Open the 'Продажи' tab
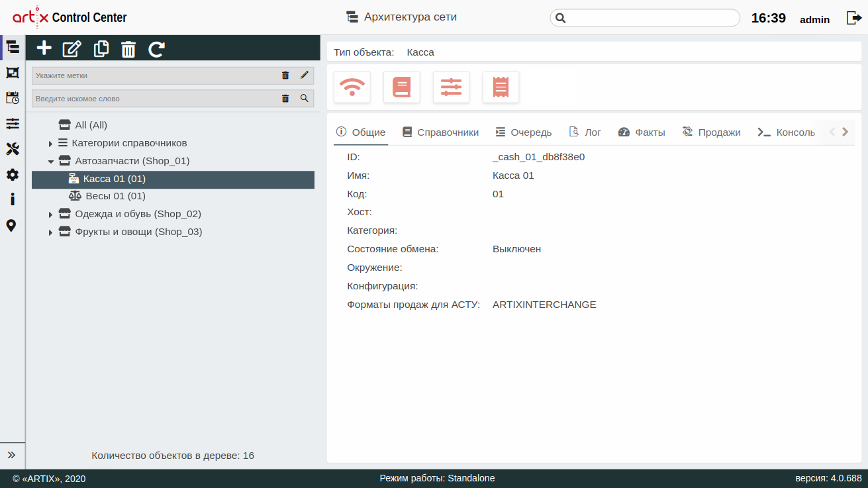The height and width of the screenshot is (488, 868). click(711, 132)
